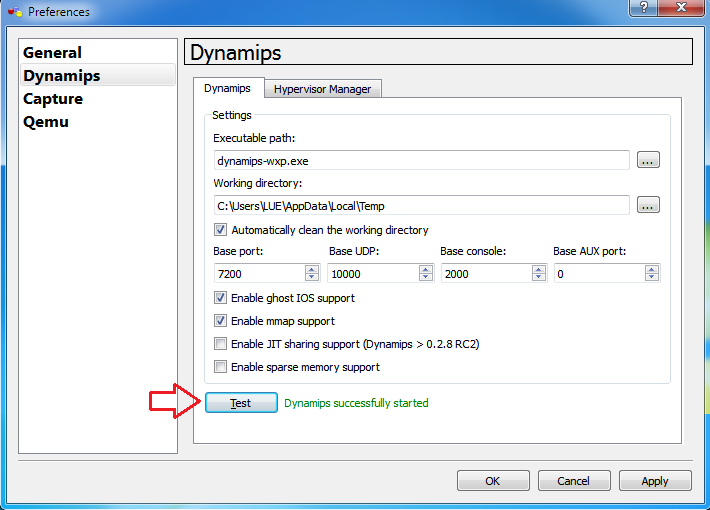Click the Base UDP value field
The width and height of the screenshot is (710, 510).
point(373,274)
